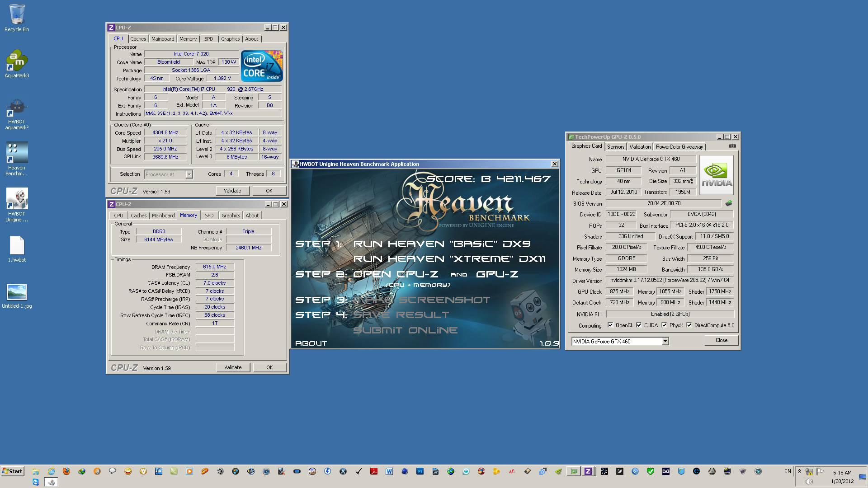
Task: Switch to Validation tab in GPU-Z
Action: (640, 147)
